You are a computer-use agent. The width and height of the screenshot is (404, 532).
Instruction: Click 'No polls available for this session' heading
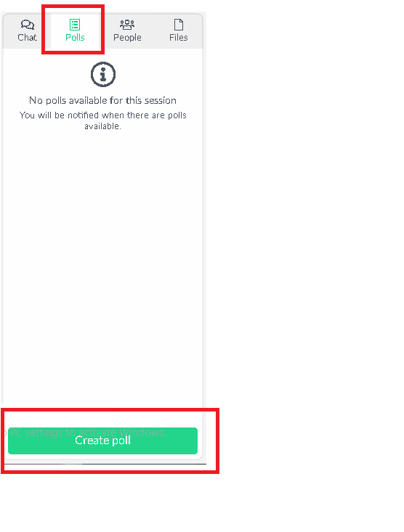[x=102, y=100]
